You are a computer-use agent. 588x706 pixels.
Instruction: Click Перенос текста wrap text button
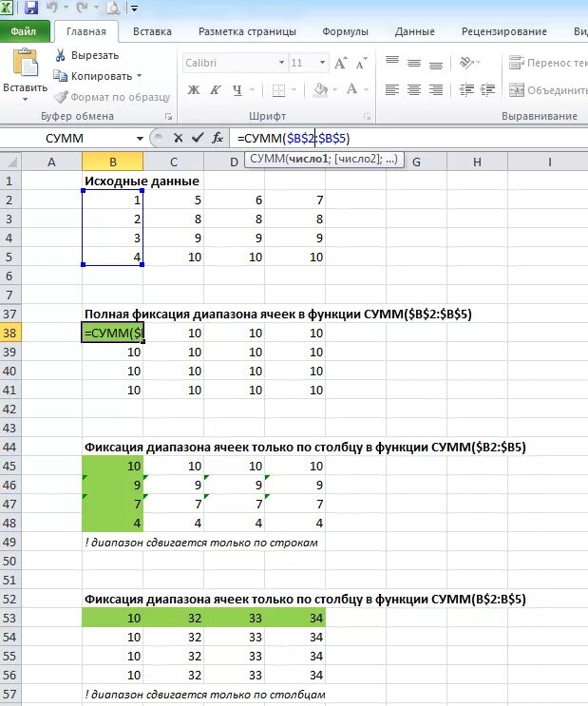(548, 63)
